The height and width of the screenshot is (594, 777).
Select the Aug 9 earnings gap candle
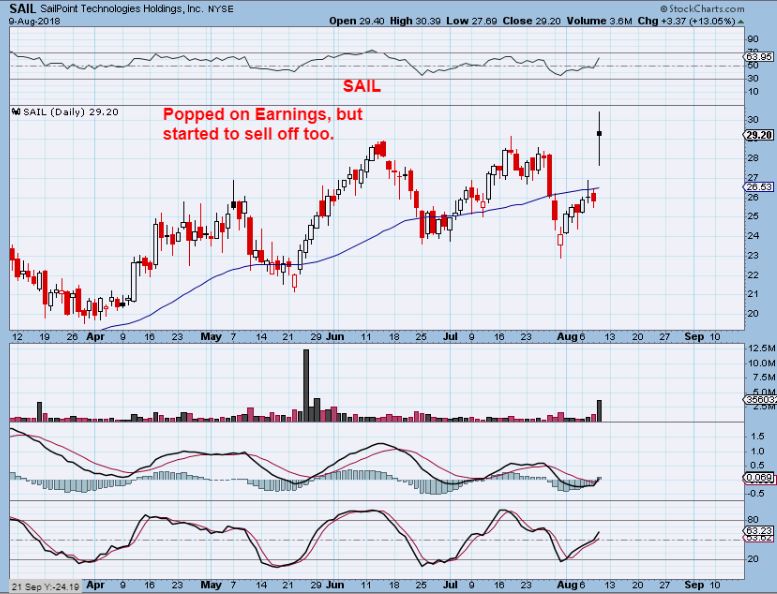click(x=600, y=133)
